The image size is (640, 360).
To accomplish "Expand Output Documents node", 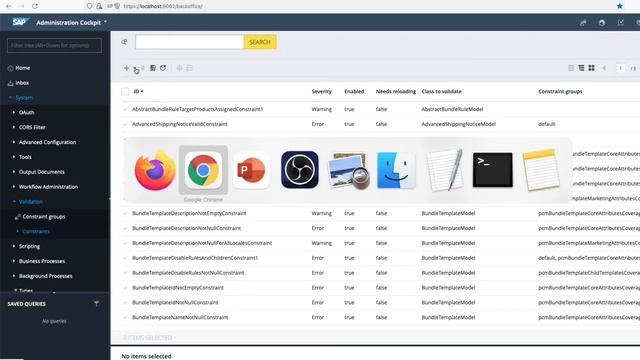I will (14, 172).
